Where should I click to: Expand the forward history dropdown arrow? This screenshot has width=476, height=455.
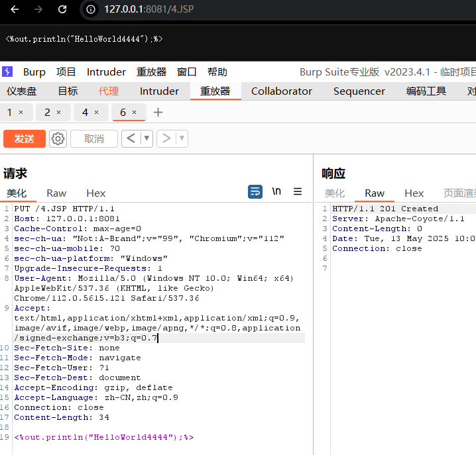182,138
